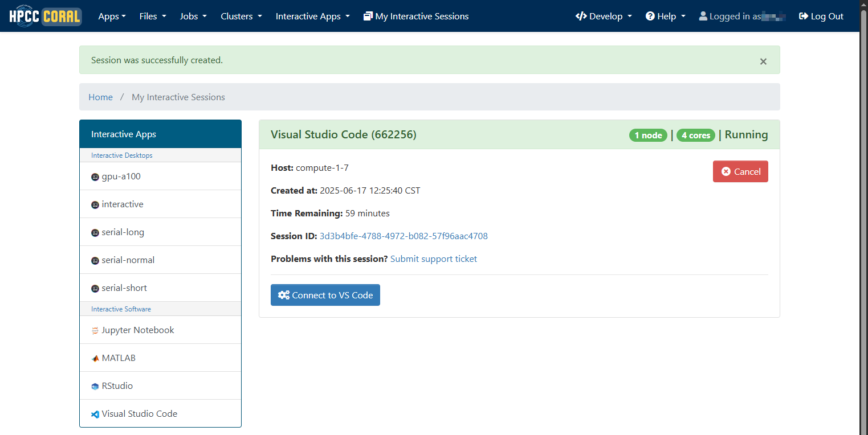Screen dimensions: 868x435
Task: Click the Develop code brackets icon
Action: pos(581,16)
